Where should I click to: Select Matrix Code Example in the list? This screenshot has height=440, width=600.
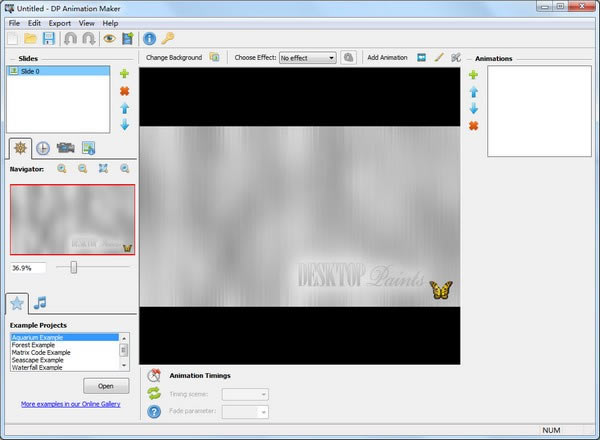pyautogui.click(x=41, y=353)
